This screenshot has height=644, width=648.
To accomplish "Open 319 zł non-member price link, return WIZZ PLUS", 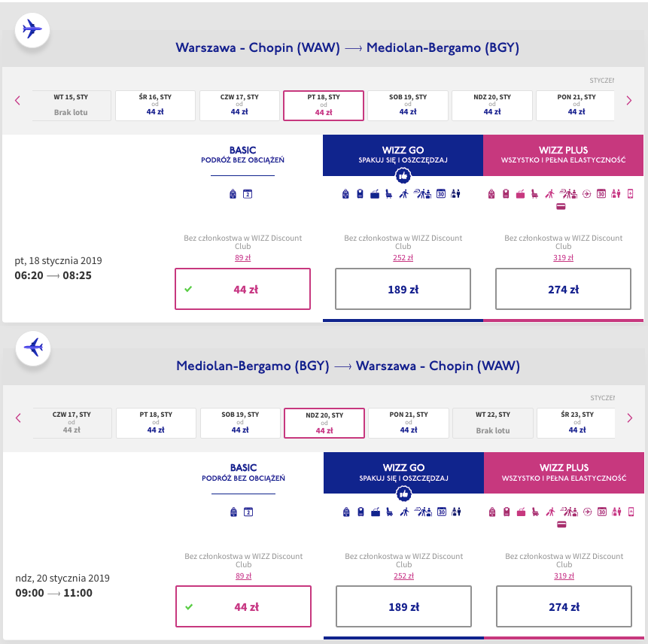I will coord(564,576).
